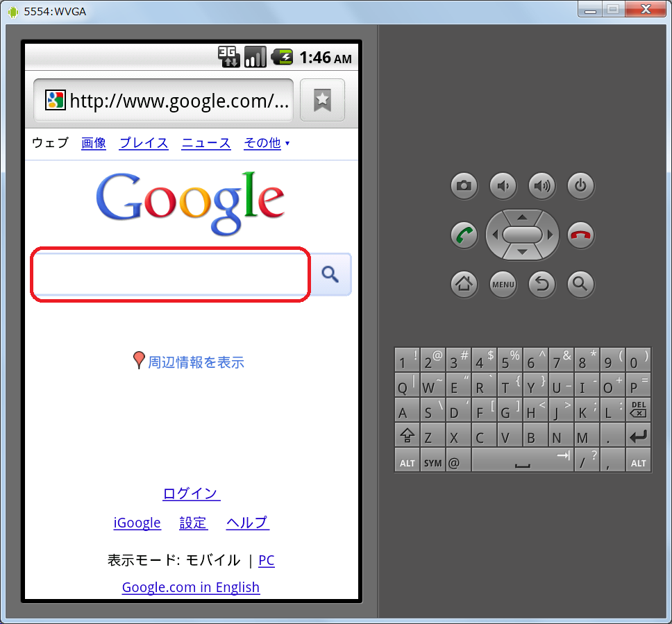
Task: Click the browser URL address bar
Action: (x=163, y=100)
